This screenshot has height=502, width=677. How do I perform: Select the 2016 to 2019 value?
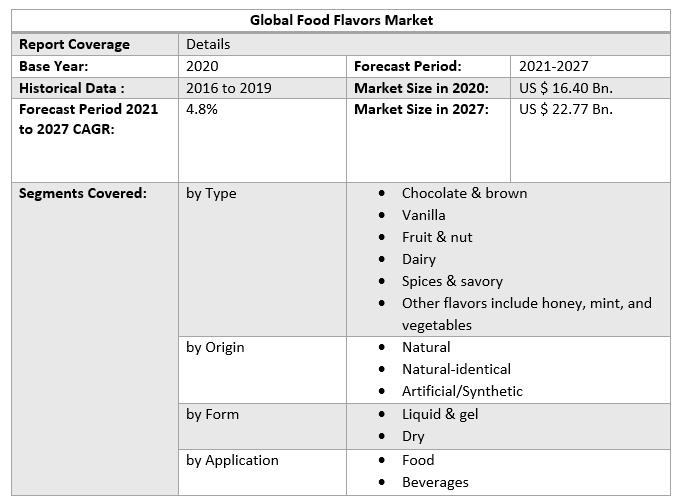[x=229, y=88]
